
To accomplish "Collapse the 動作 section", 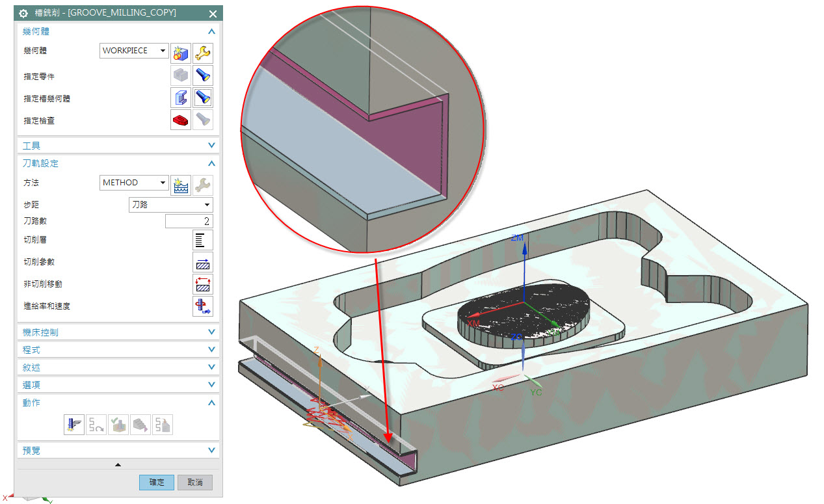I will point(211,403).
